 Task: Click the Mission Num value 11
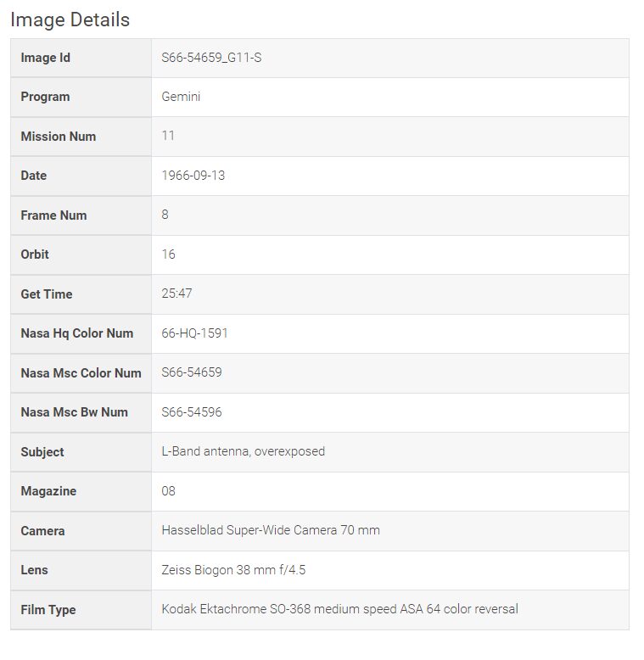168,136
